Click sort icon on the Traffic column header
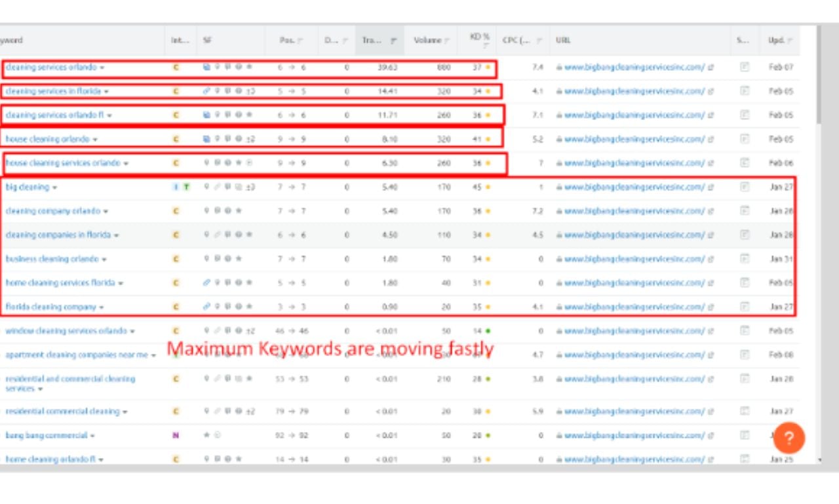The image size is (839, 504). point(392,39)
